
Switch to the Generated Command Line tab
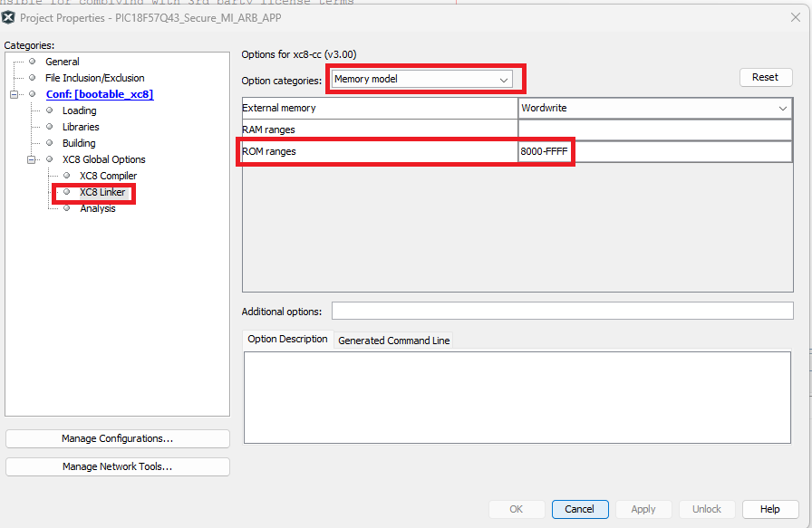pos(393,341)
